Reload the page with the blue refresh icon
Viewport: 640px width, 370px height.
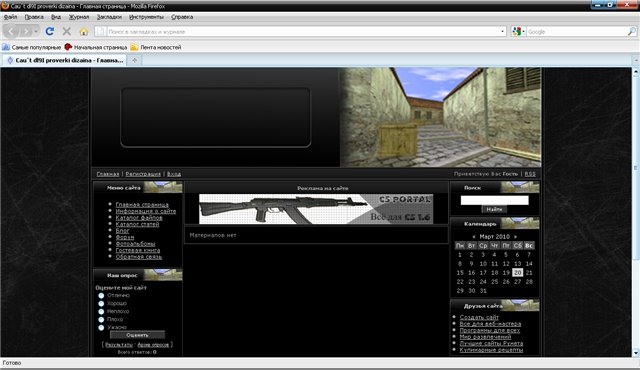(50, 31)
